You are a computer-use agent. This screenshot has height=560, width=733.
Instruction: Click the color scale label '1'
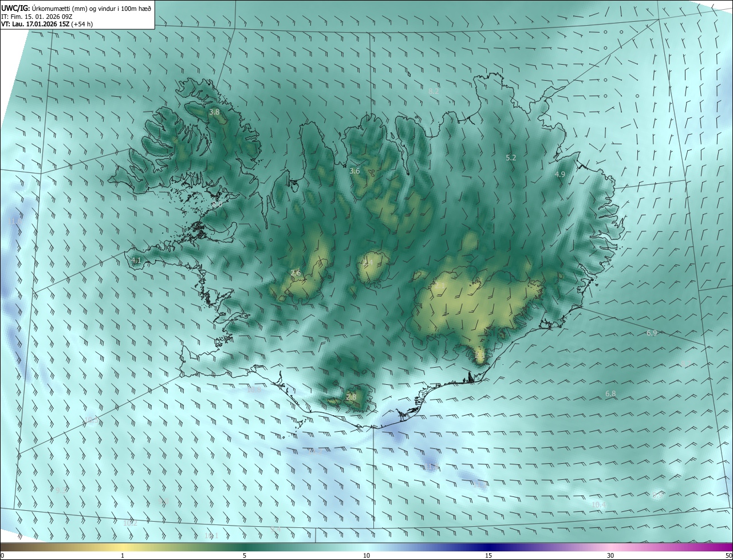coord(123,555)
